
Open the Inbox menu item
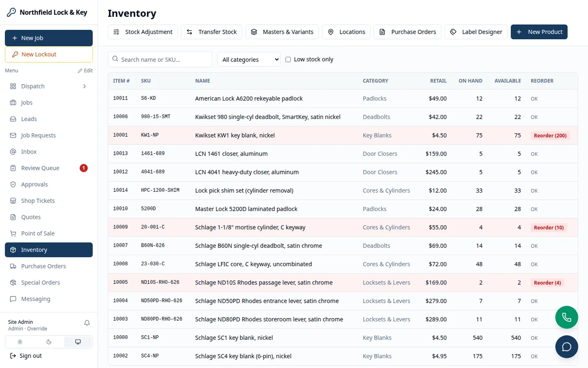49,152
